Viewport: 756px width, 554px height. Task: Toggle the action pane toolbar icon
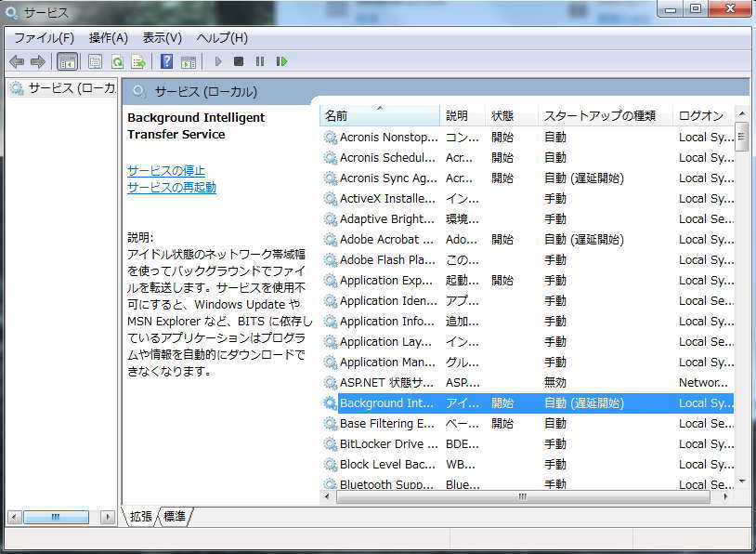tap(188, 61)
